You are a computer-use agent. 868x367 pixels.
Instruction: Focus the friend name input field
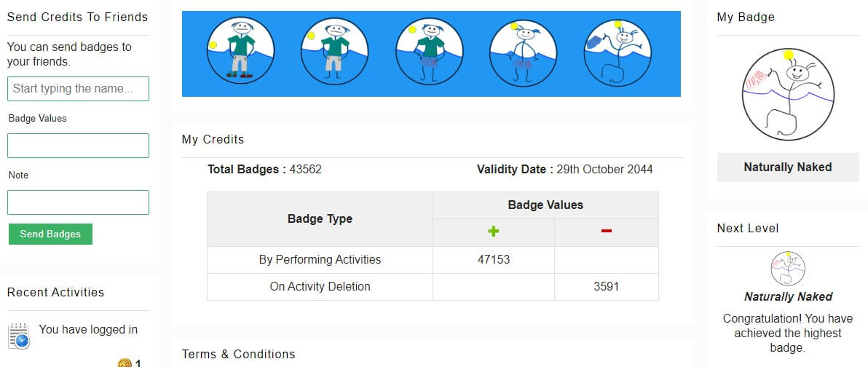click(x=78, y=89)
